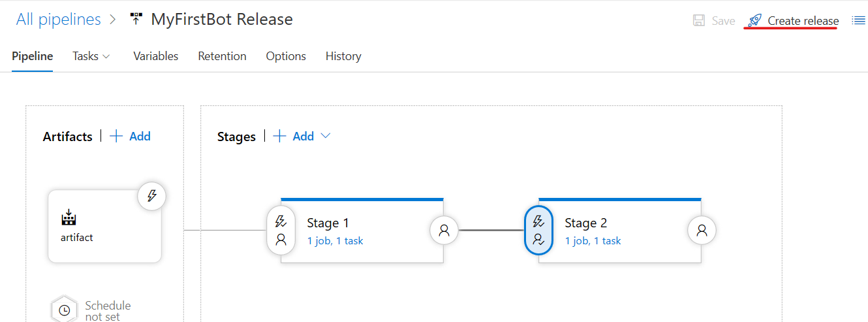
Task: Click the rocket icon for Create release
Action: click(755, 21)
